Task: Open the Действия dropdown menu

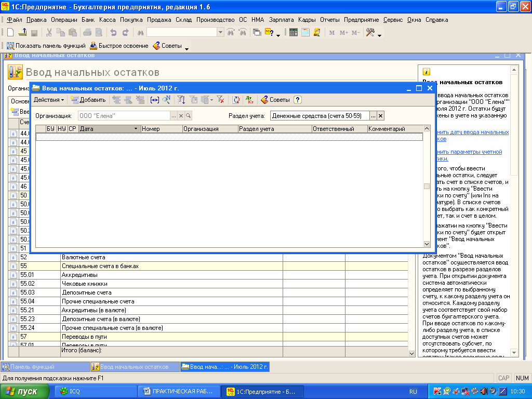Action: [48, 100]
